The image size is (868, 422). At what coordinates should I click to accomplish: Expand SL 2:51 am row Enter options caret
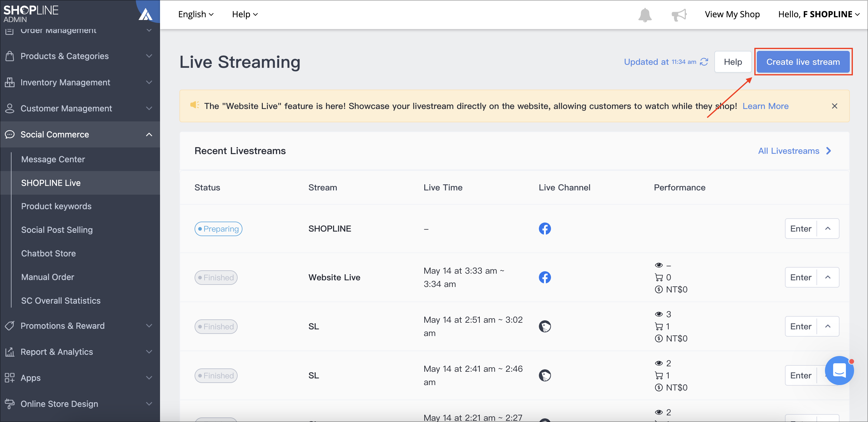828,326
